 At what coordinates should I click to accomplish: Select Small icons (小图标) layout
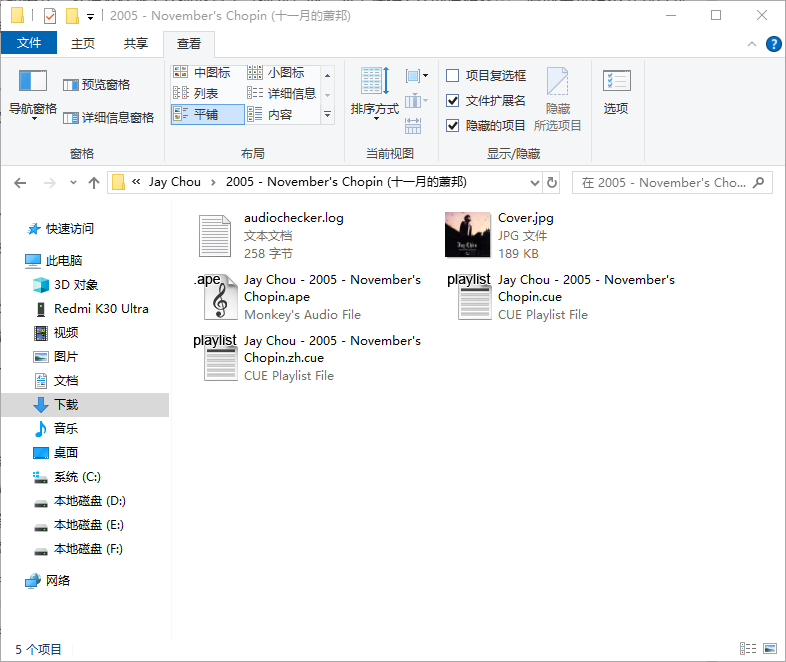276,73
